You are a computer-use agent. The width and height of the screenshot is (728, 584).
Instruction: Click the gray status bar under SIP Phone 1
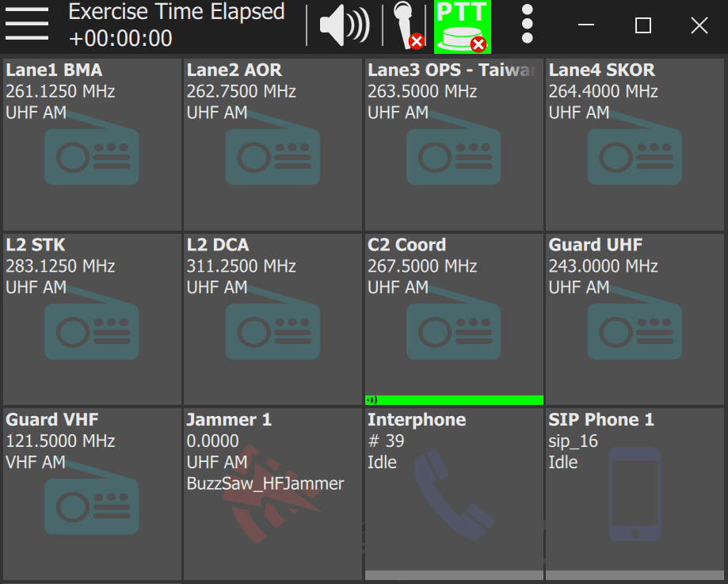coord(635,575)
